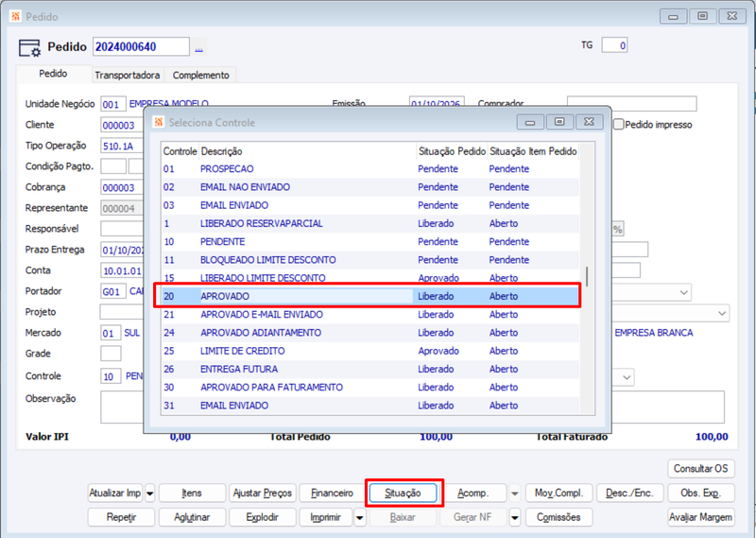This screenshot has height=538, width=756.
Task: Select row 25 LIMITE DE CREDITO
Action: pos(370,352)
